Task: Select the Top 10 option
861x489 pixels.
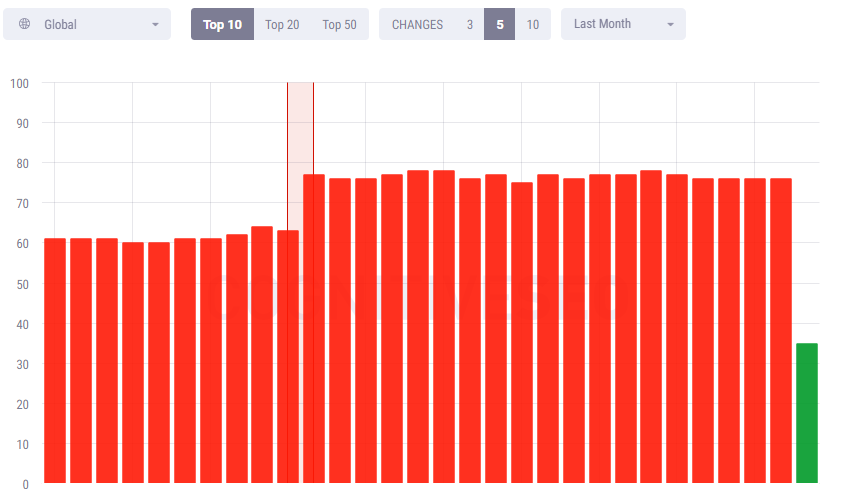Action: tap(222, 24)
